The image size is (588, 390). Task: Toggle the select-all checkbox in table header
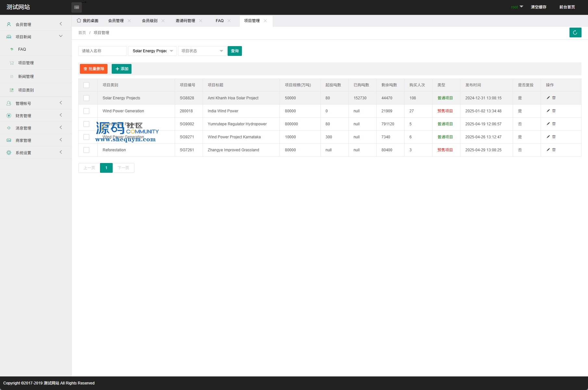click(x=86, y=85)
